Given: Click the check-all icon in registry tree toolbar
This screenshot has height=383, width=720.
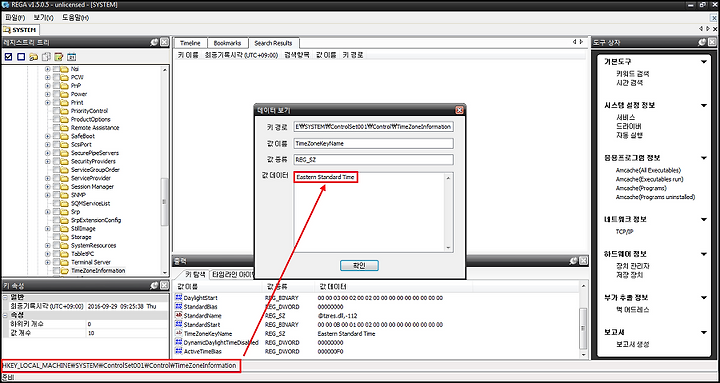Looking at the screenshot, I should click(x=8, y=57).
